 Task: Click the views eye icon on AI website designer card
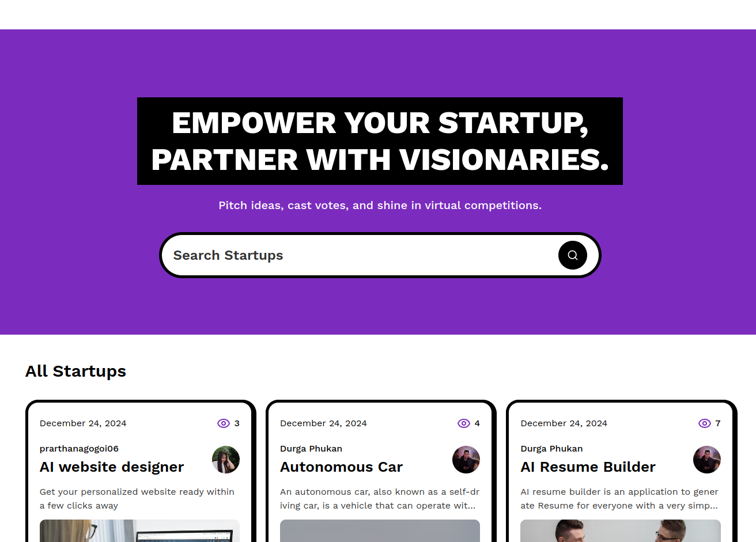pos(224,423)
